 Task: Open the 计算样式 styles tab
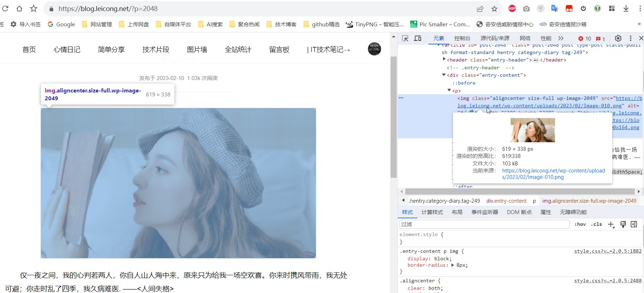pos(432,212)
